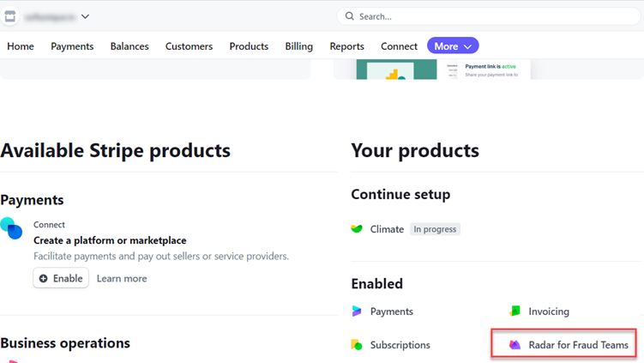Viewport: 644px width, 363px height.
Task: Click the account store icon
Action: click(10, 15)
